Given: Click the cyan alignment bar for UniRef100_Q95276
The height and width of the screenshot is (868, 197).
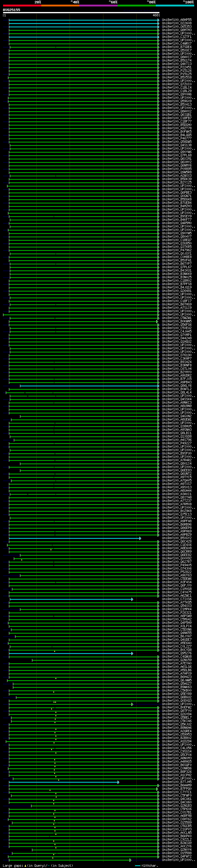Looking at the screenshot, I should [x=71, y=653].
